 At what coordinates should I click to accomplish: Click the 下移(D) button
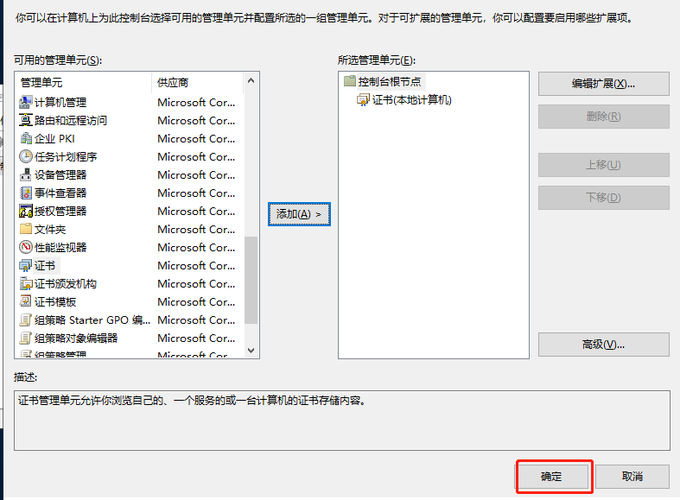click(604, 198)
